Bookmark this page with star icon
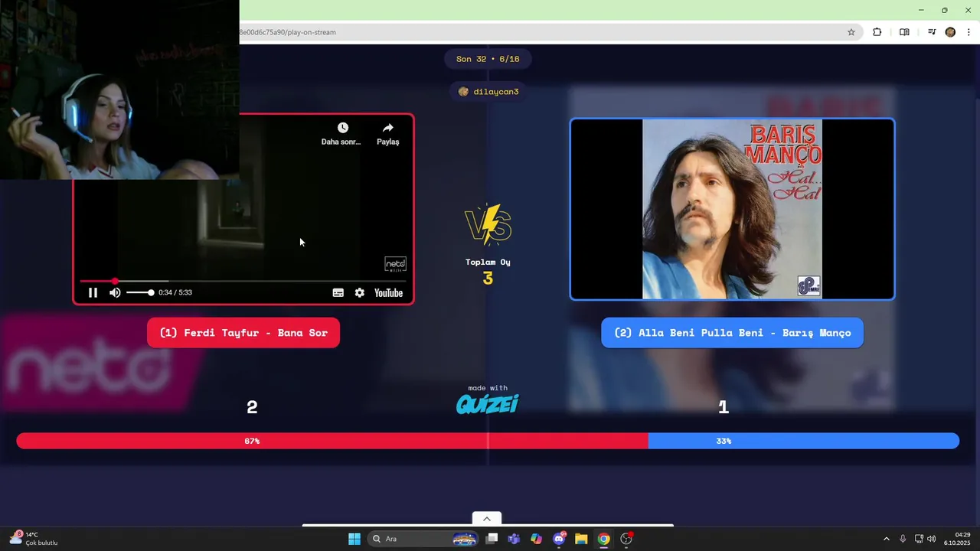This screenshot has height=551, width=980. click(x=851, y=32)
